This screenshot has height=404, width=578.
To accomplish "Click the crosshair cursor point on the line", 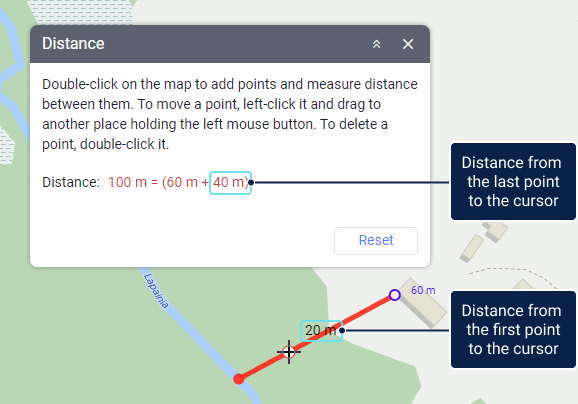I will click(x=289, y=352).
